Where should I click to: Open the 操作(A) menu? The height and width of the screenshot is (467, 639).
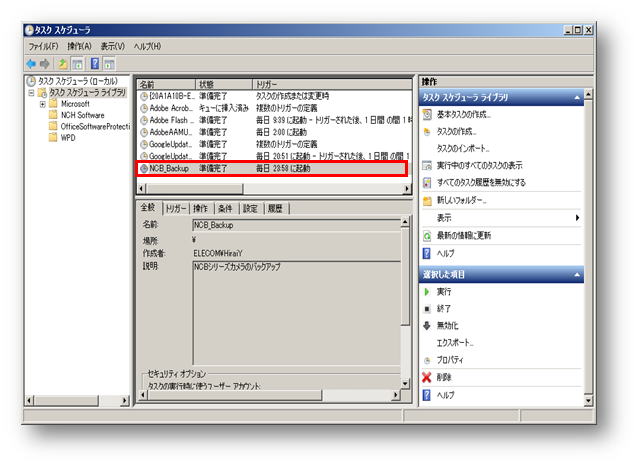[x=79, y=46]
